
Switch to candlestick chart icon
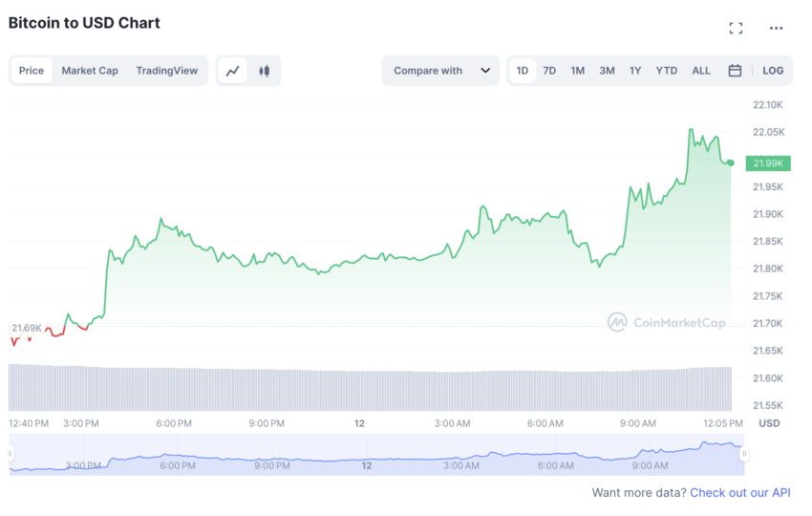tap(264, 71)
